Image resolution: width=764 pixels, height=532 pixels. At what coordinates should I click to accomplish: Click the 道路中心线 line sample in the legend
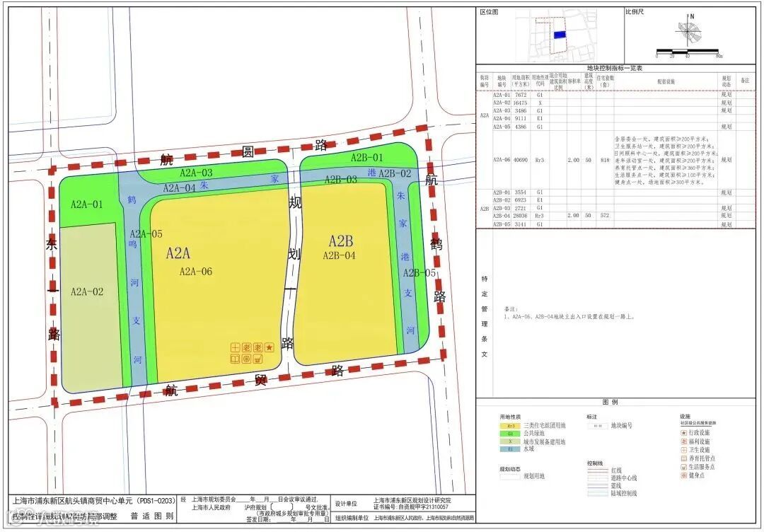pos(597,478)
